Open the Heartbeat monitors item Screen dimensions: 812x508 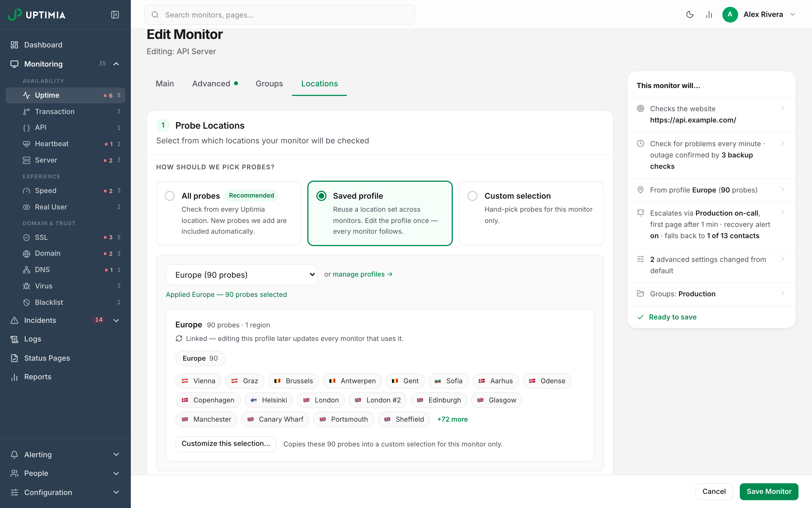65,144
